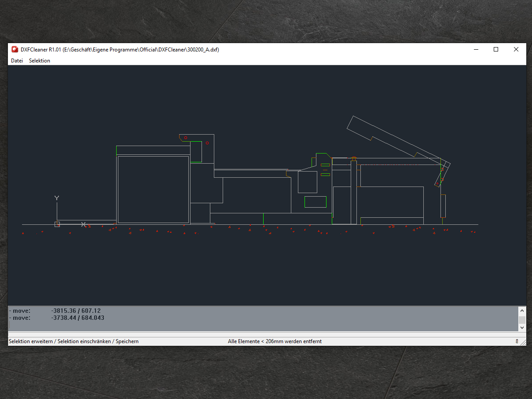Click the upper small green slot shape
The width and height of the screenshot is (532, 399).
coord(325,165)
